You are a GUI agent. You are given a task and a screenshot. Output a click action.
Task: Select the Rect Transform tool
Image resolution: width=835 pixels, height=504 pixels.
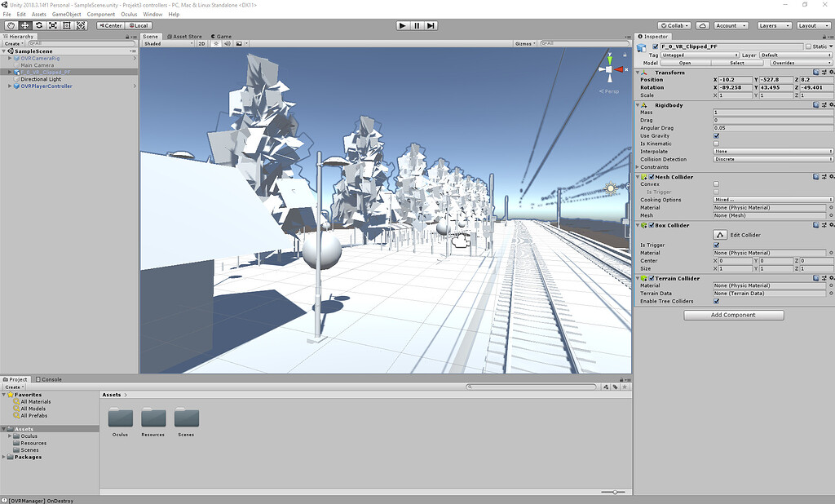point(67,25)
